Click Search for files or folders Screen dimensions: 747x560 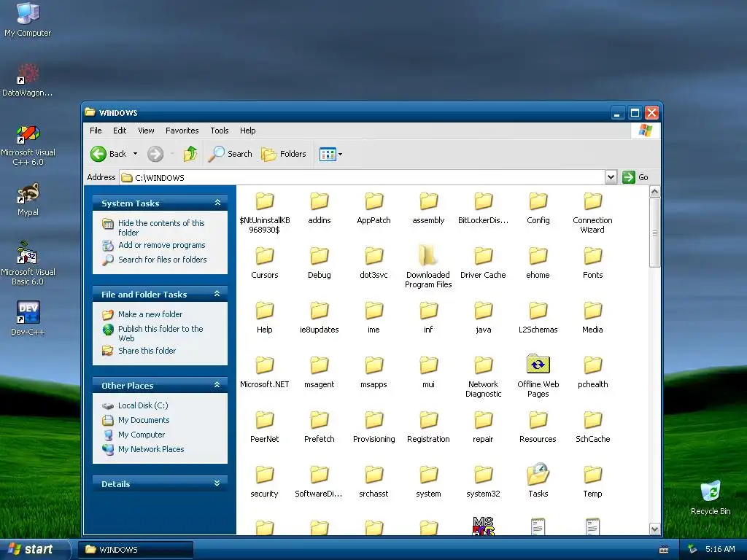click(x=163, y=260)
